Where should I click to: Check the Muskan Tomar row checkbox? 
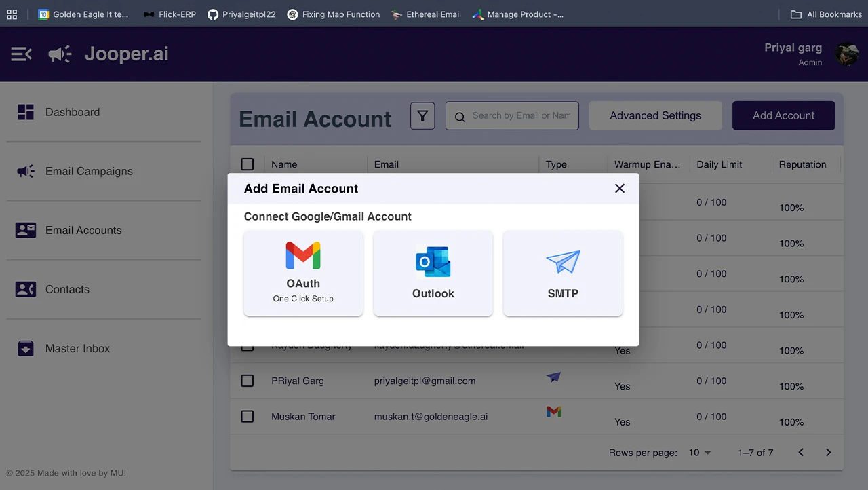(x=248, y=417)
